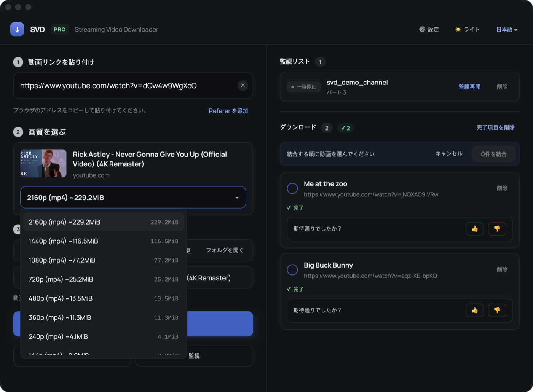The image size is (533, 392).
Task: Click the Rick Astley video title text
Action: pos(150,159)
